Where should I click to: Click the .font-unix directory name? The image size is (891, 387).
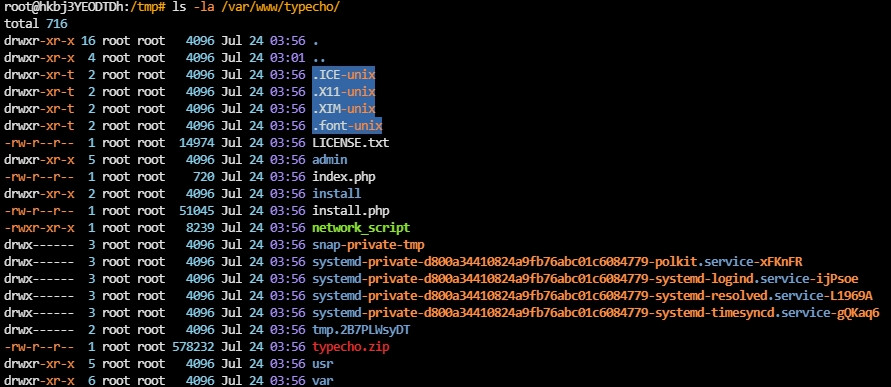click(x=347, y=126)
